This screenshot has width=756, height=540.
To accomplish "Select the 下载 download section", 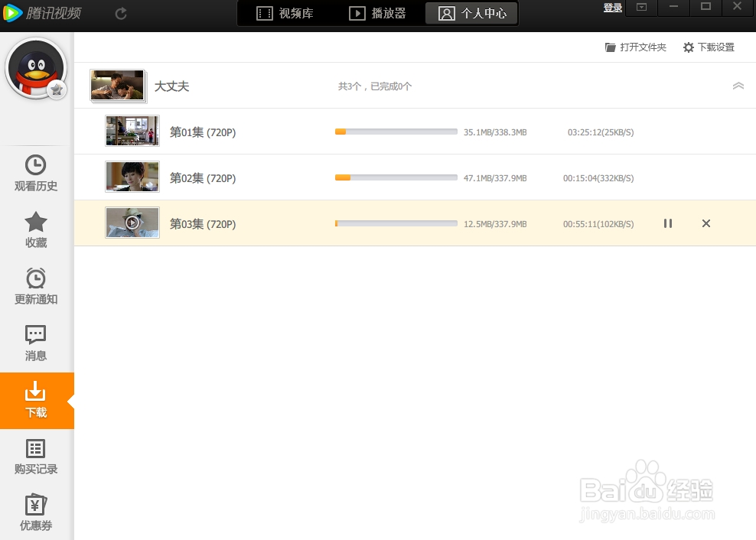I will [37, 400].
